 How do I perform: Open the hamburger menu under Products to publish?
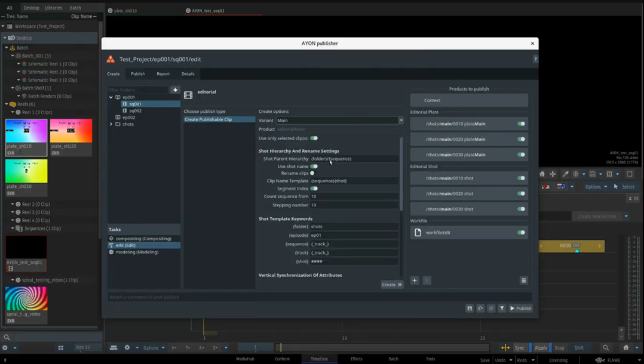point(524,280)
